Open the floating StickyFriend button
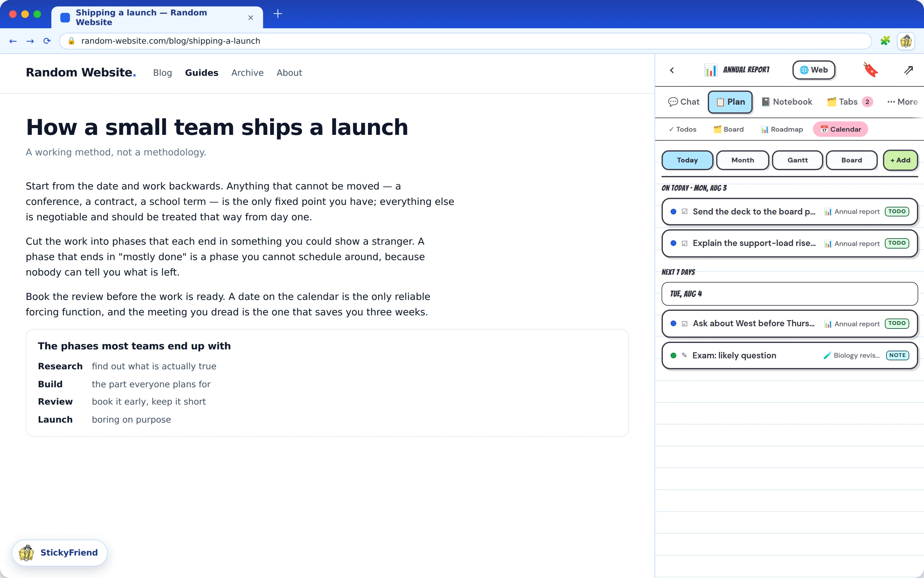Screen dimensions: 924x578 coord(60,552)
